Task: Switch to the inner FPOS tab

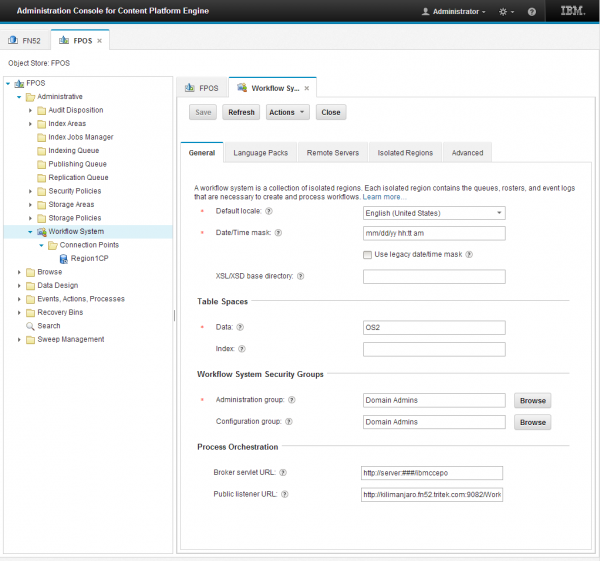Action: click(202, 88)
